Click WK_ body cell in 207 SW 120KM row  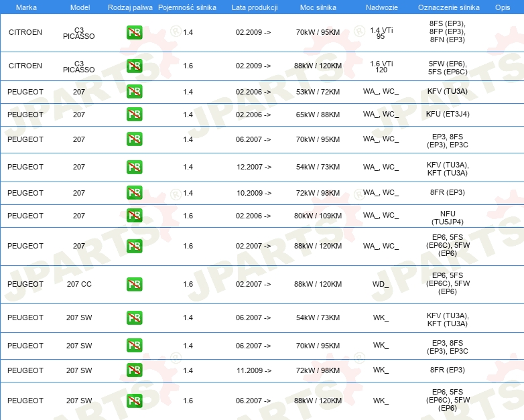pos(381,401)
